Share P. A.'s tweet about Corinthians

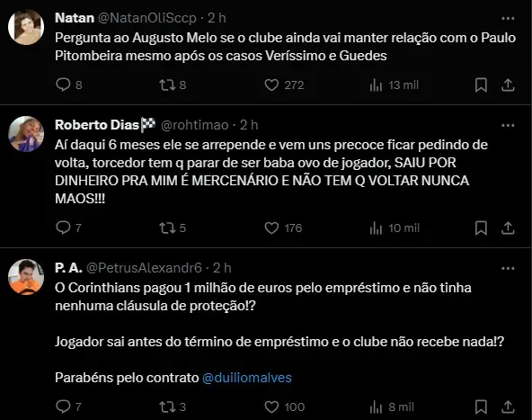click(508, 407)
